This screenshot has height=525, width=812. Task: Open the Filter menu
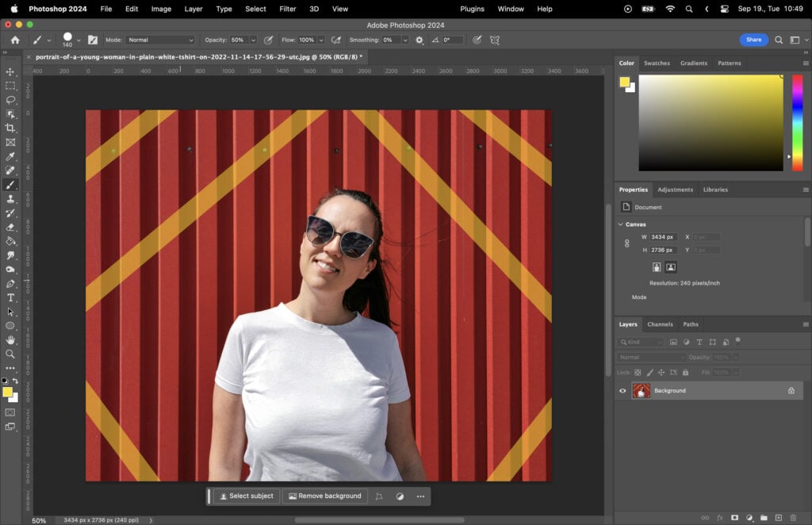pyautogui.click(x=287, y=9)
